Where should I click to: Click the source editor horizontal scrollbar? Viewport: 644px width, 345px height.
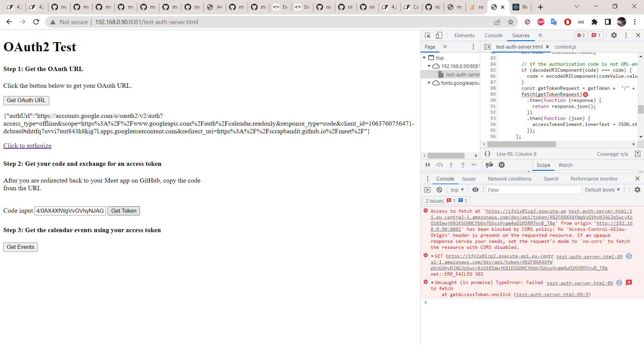(x=522, y=144)
